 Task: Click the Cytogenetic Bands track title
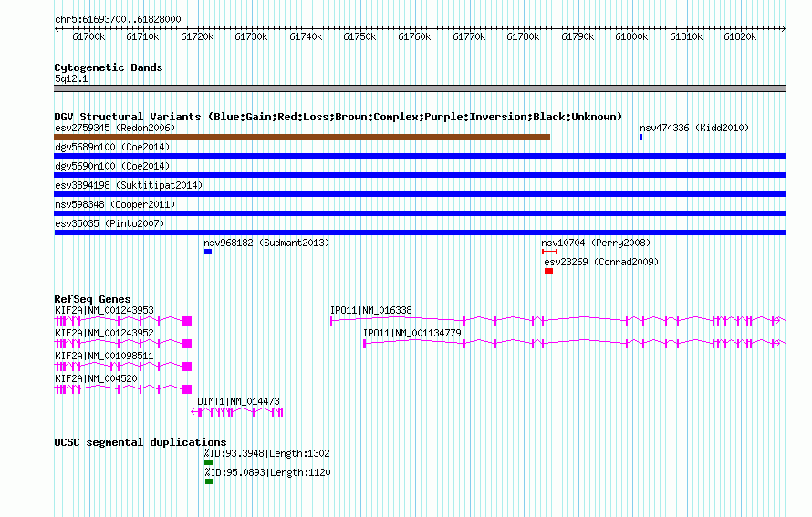point(109,67)
